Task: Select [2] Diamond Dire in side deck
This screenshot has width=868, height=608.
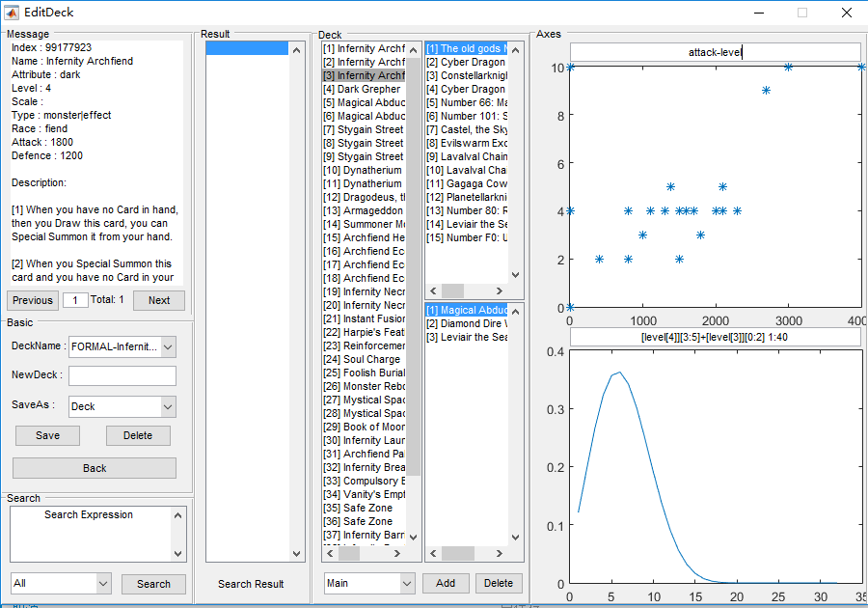Action: click(x=467, y=324)
